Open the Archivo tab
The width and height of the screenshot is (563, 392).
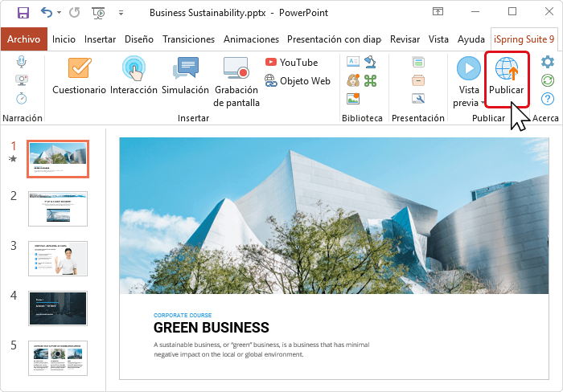[23, 39]
